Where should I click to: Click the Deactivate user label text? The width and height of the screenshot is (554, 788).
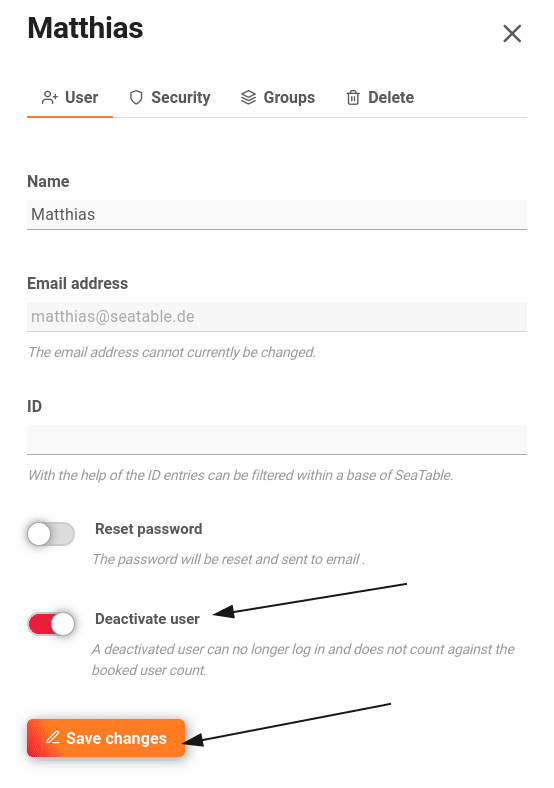[x=147, y=619]
